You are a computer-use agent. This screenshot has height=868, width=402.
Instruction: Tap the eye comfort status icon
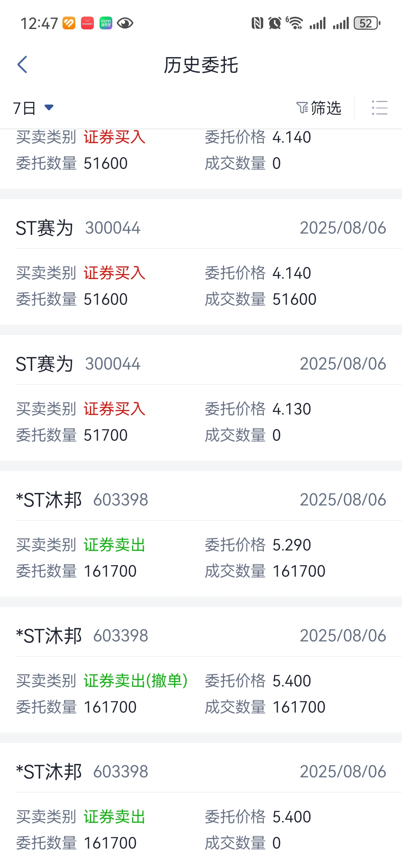pyautogui.click(x=125, y=23)
